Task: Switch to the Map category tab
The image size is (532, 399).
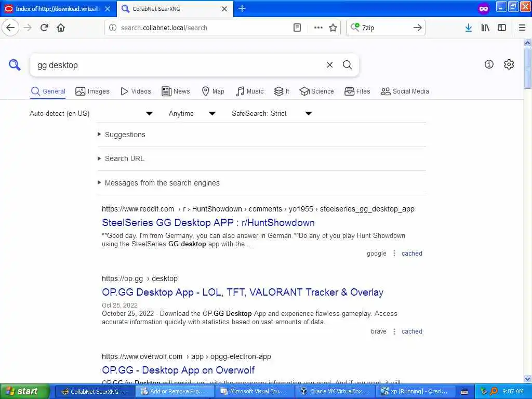Action: [x=213, y=91]
